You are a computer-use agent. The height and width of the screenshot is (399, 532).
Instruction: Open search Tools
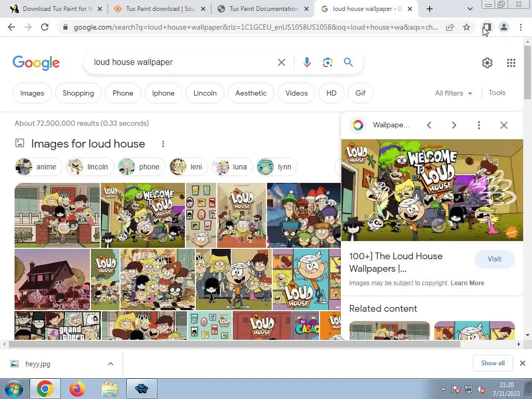(x=497, y=92)
